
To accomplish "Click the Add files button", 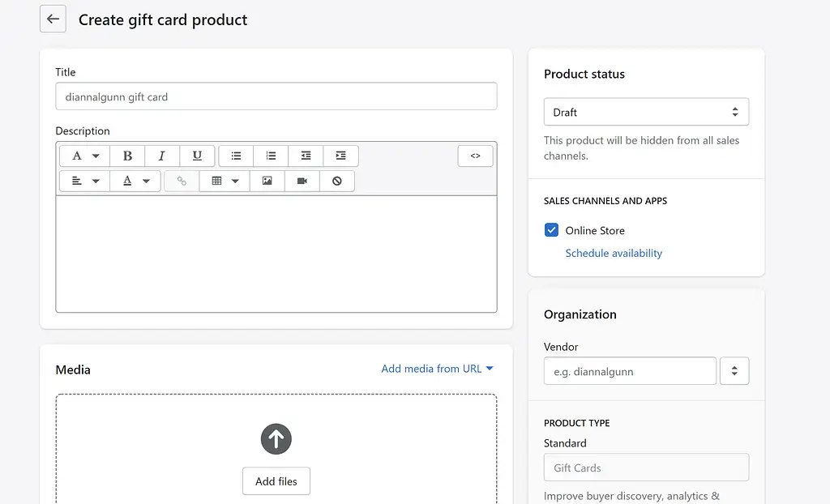I will pos(276,481).
